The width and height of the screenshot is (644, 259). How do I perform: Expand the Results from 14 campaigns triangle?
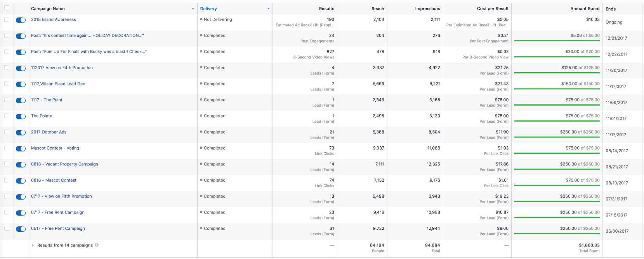pos(33,245)
